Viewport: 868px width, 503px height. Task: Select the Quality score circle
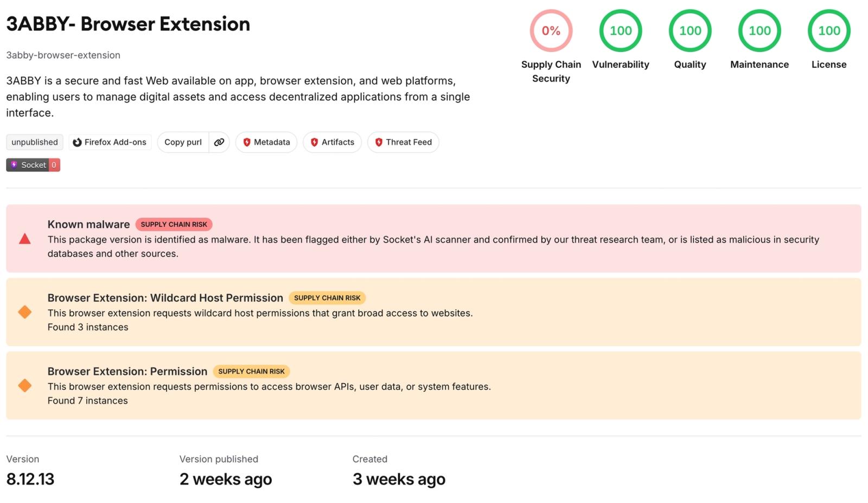(690, 31)
